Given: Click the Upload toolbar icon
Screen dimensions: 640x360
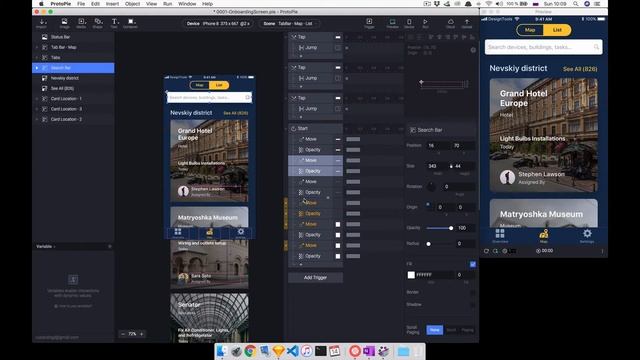Looking at the screenshot, I should click(x=467, y=23).
